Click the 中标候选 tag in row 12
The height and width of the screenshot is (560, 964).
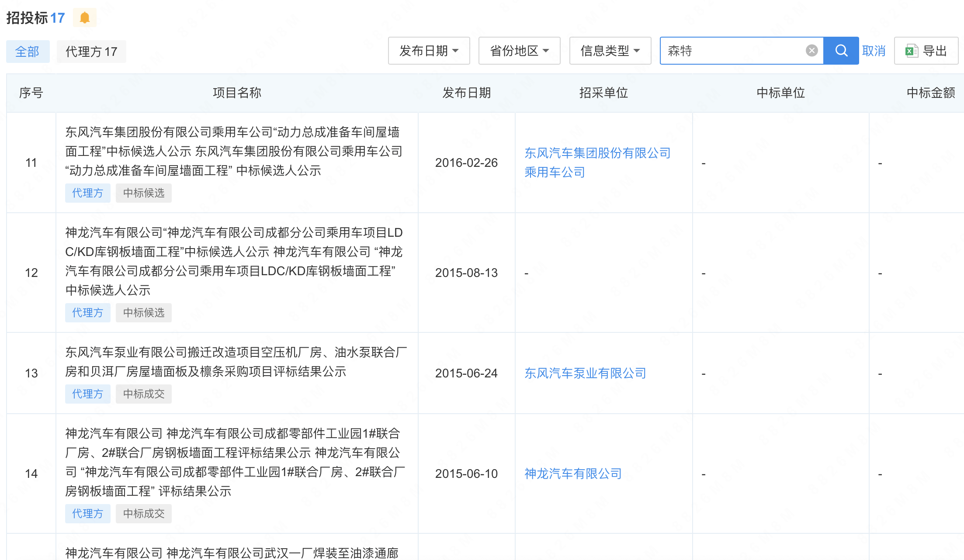tap(143, 313)
